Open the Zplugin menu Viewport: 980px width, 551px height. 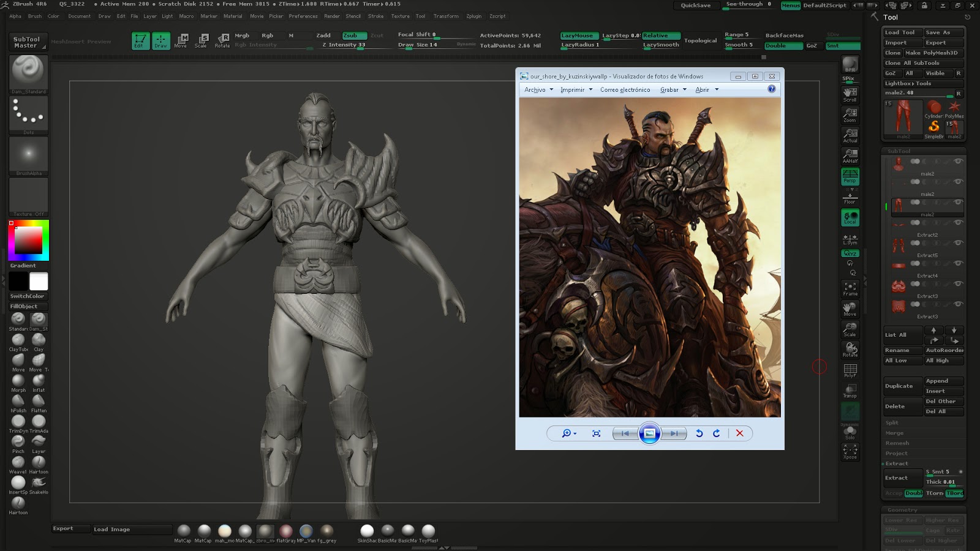(x=474, y=17)
